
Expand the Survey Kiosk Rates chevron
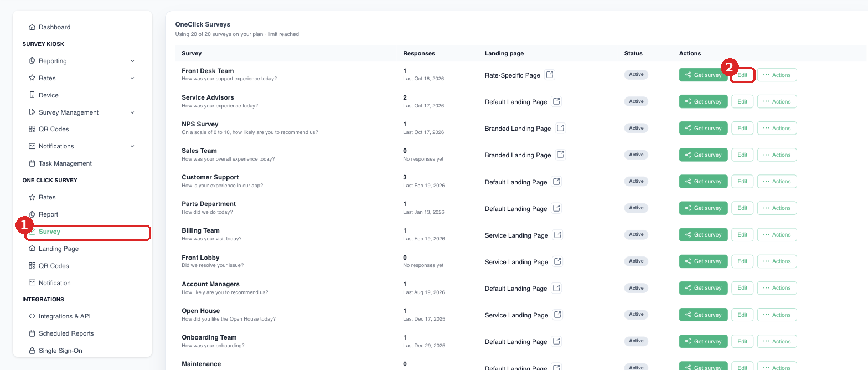(x=132, y=78)
